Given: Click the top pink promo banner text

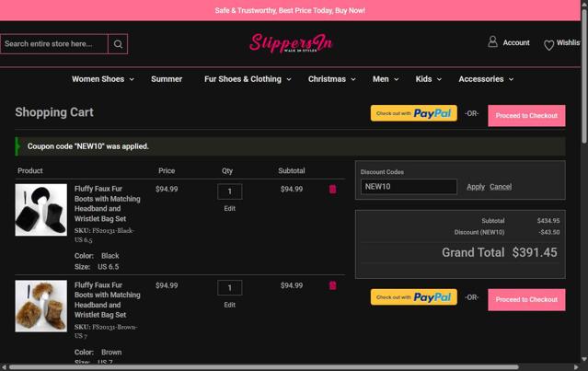Looking at the screenshot, I should (x=290, y=10).
